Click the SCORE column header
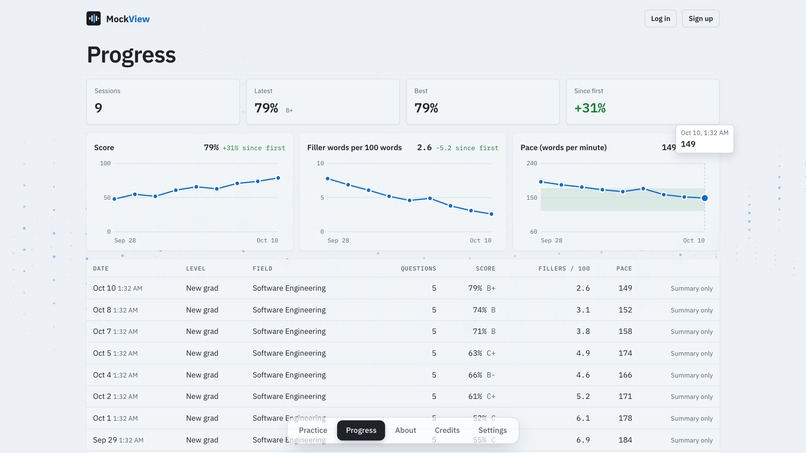 (485, 268)
